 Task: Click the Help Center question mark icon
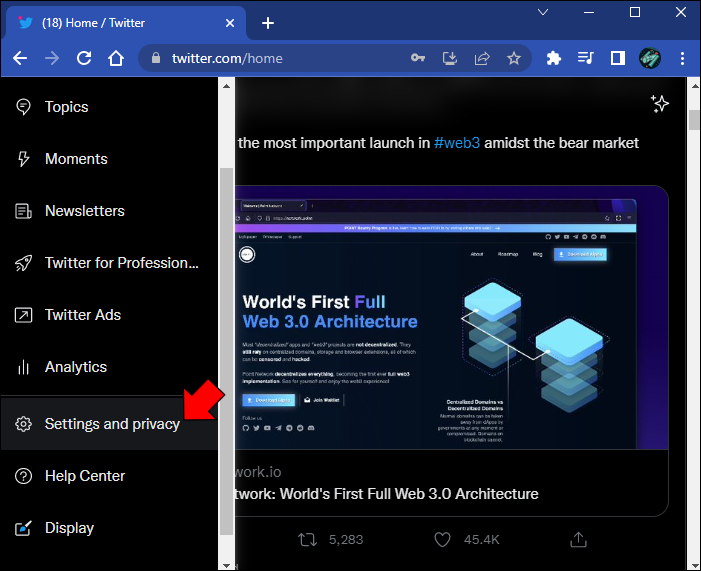(x=24, y=476)
